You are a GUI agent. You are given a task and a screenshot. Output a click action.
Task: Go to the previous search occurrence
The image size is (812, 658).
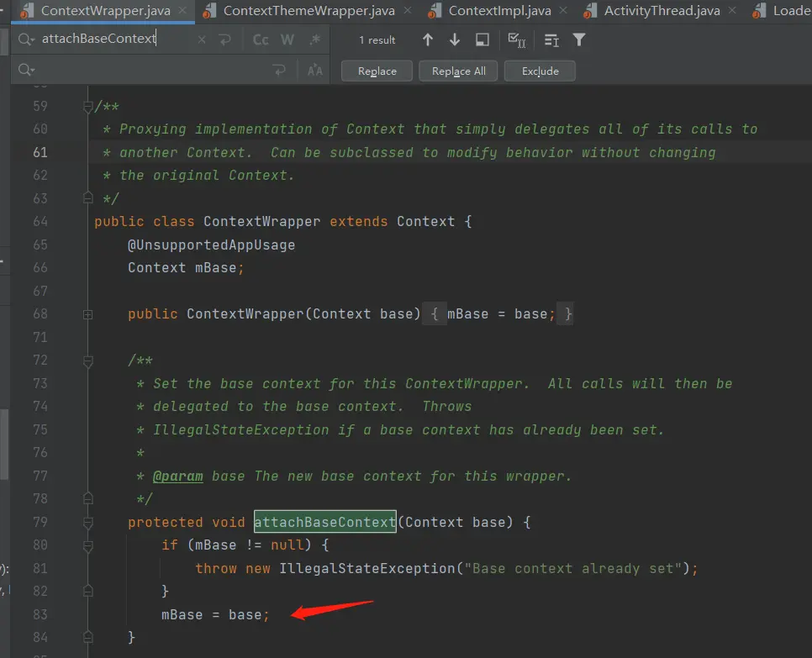[x=428, y=39]
